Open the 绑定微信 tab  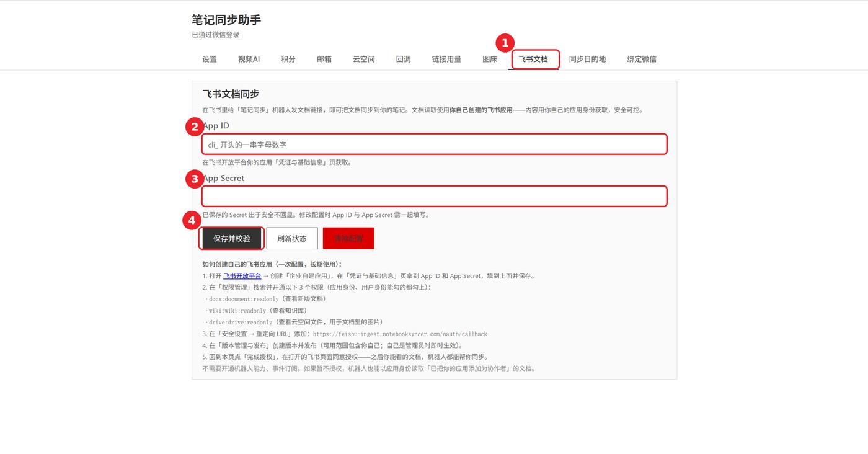(642, 60)
